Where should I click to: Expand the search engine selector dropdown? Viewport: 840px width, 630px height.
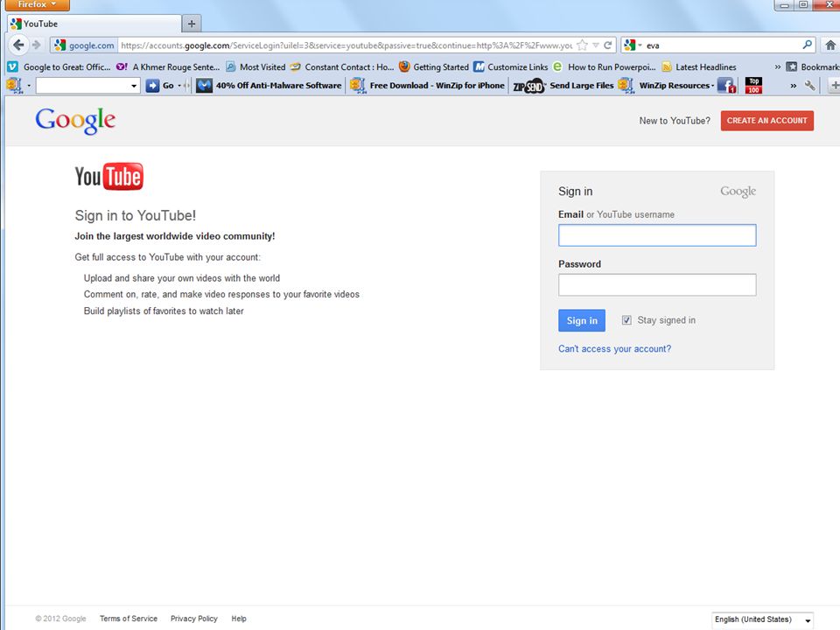640,45
